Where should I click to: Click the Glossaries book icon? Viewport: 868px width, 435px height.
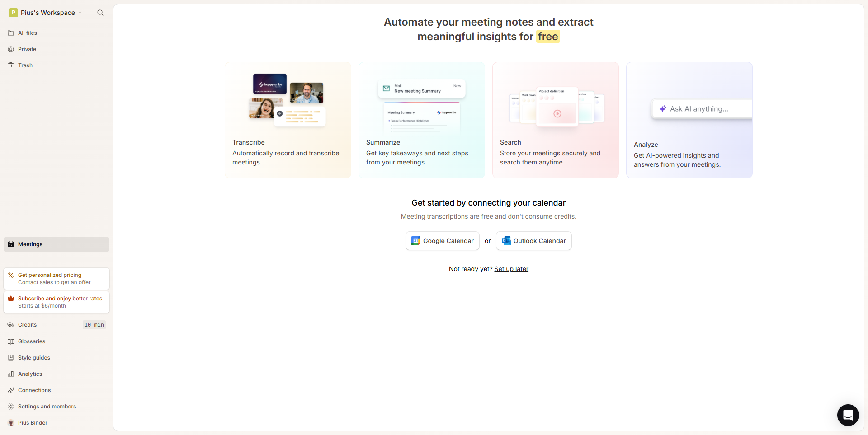pos(11,341)
